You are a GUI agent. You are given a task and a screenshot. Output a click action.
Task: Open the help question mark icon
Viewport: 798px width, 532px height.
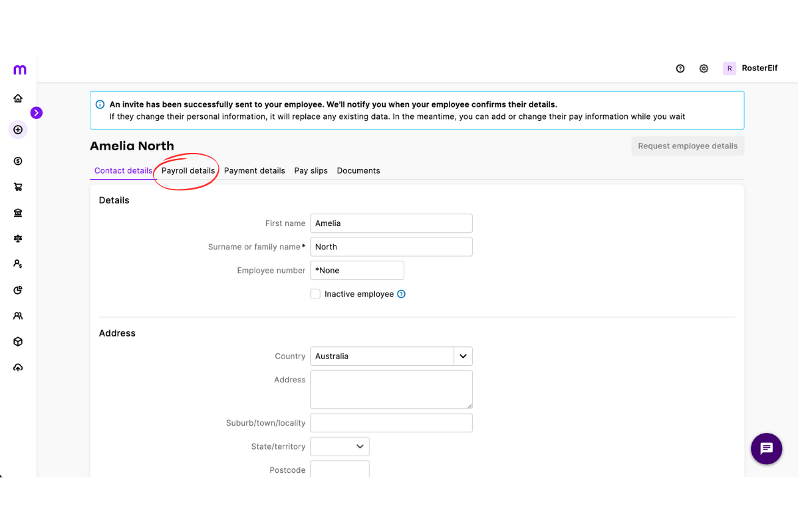(680, 68)
